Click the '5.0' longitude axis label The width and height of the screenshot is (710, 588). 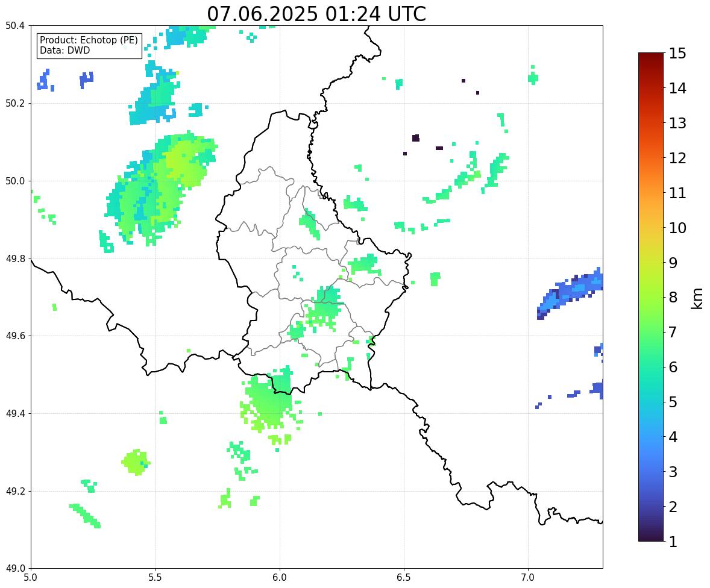(31, 578)
